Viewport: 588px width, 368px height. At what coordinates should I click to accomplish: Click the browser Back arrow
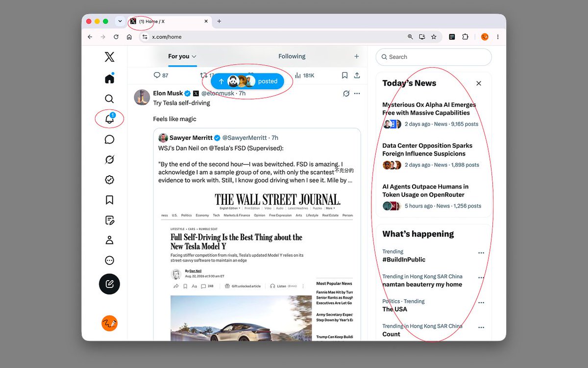coord(90,37)
